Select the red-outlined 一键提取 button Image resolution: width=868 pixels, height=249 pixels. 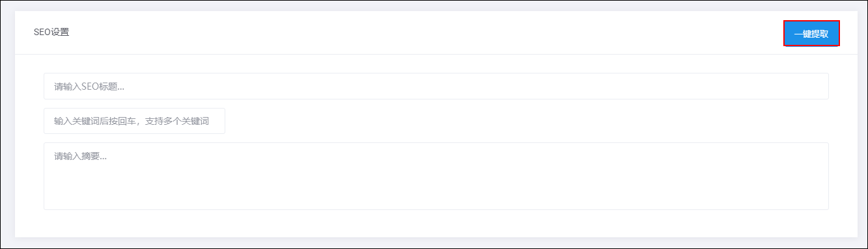point(811,34)
